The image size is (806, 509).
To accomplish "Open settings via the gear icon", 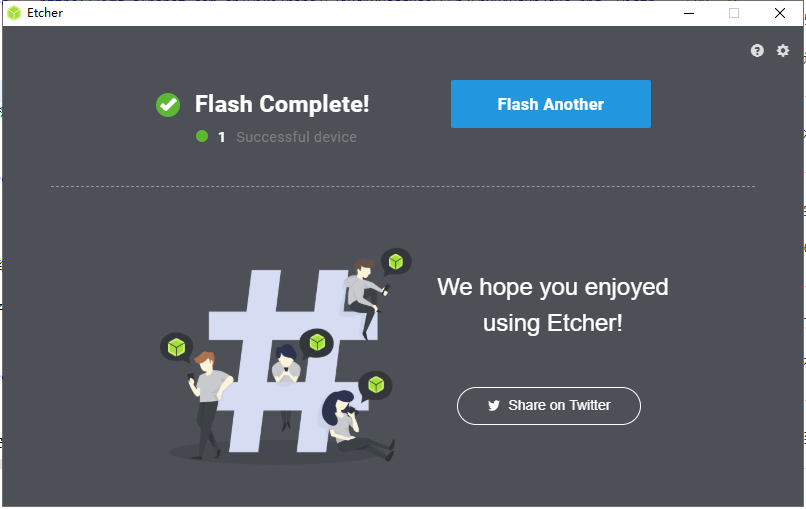I will pos(782,50).
